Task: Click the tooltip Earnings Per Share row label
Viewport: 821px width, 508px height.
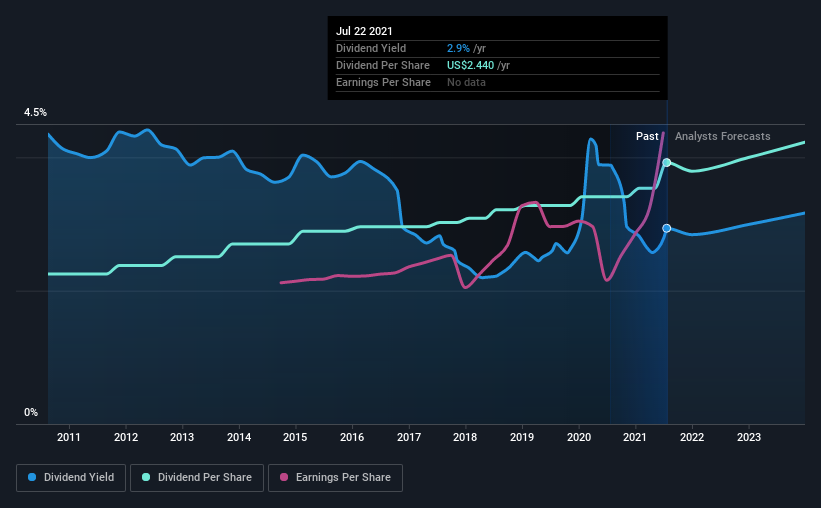Action: point(383,82)
